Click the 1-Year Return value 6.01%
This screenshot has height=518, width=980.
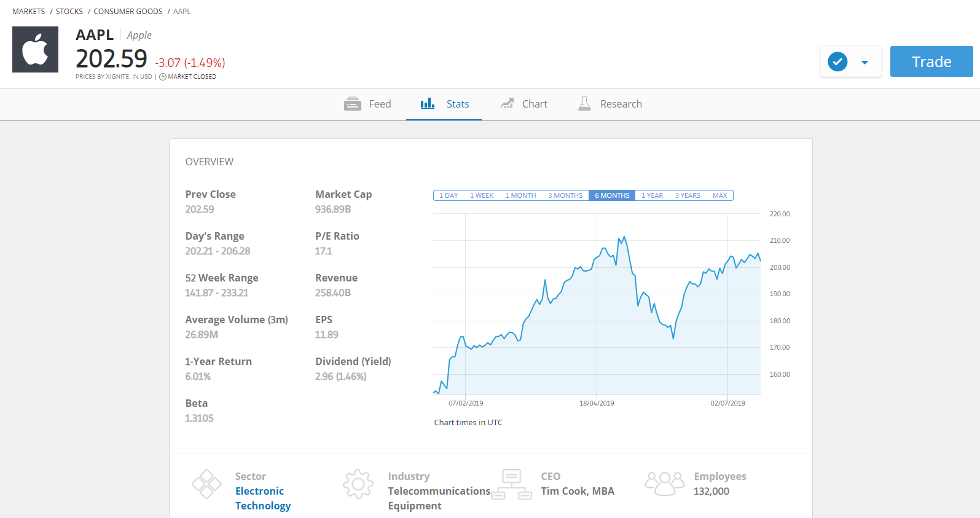(x=198, y=376)
